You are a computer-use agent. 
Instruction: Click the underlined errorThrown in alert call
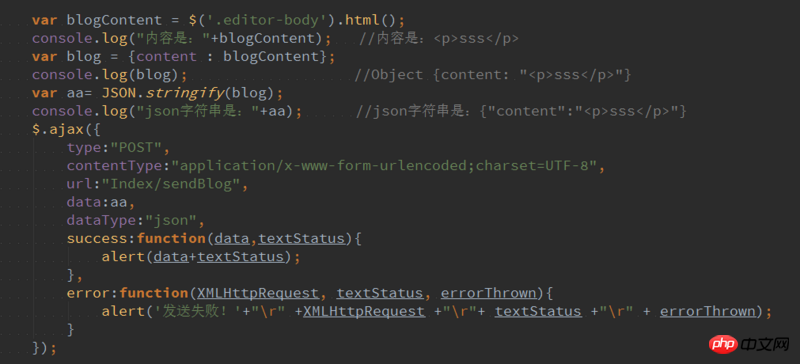pyautogui.click(x=708, y=311)
